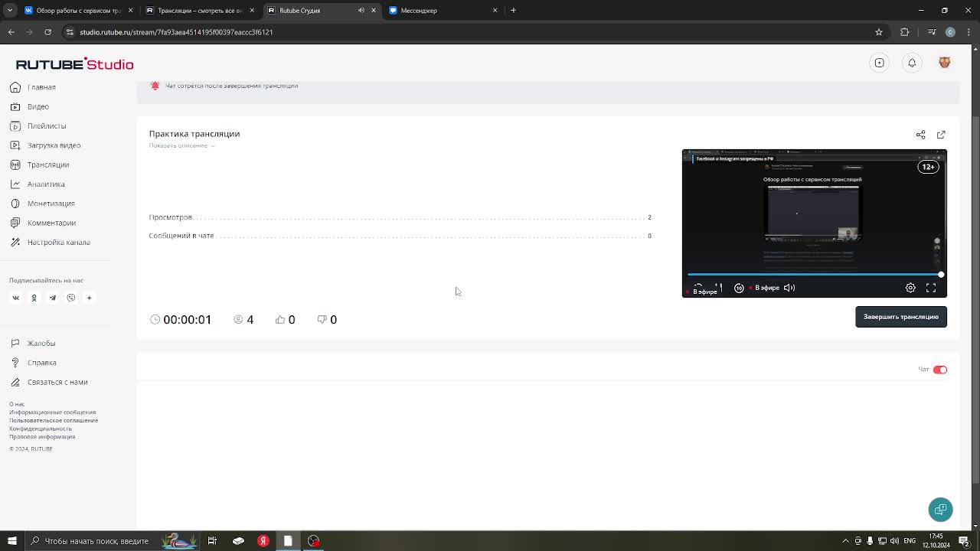Click the Telegram social icon
980x551 pixels.
[x=52, y=298]
